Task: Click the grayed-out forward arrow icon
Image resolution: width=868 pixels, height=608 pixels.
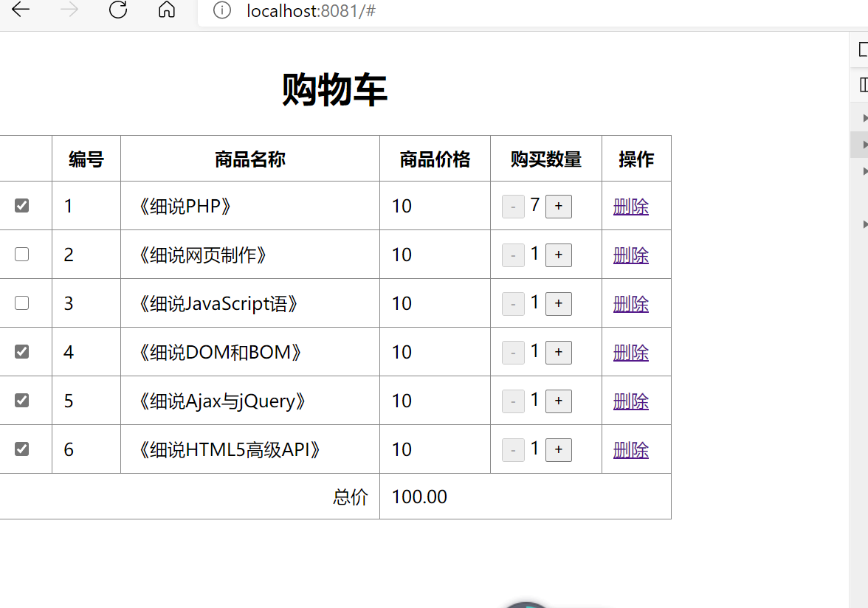Action: pos(68,11)
